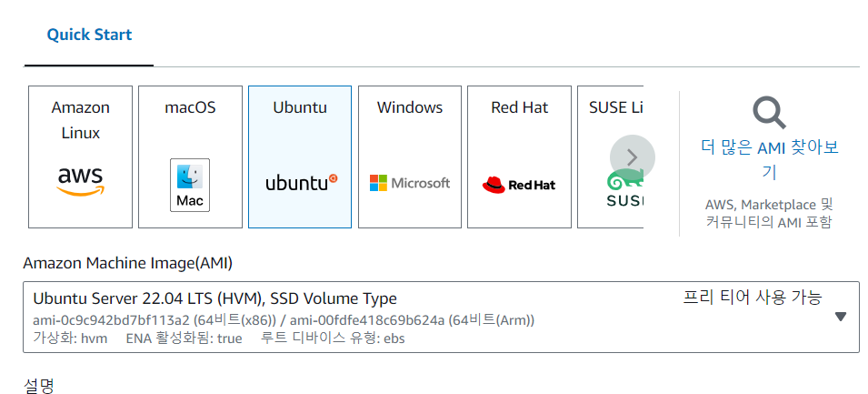Click 'Ubuntu Server 22.04 LTS (HVM), SSD Volume Type'
Image resolution: width=868 pixels, height=394 pixels.
215,298
